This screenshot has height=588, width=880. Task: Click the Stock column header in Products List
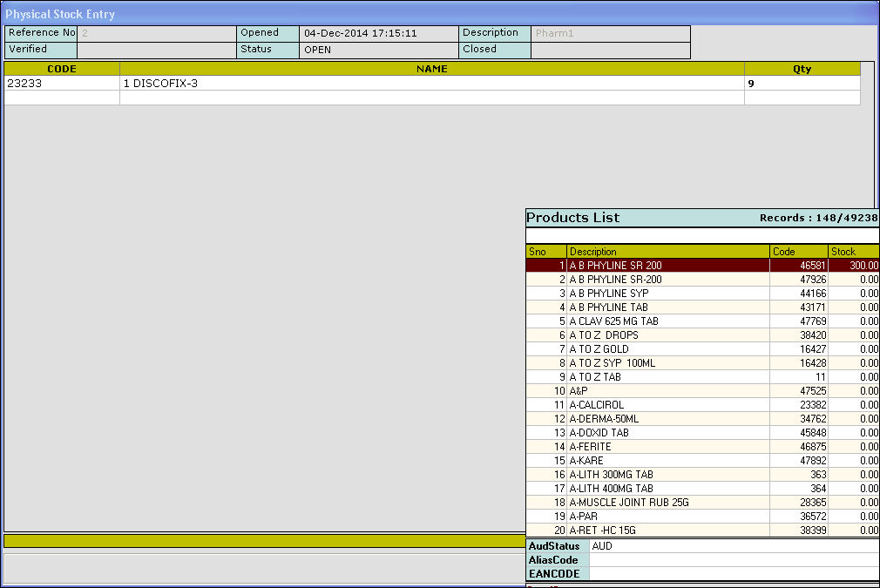854,252
